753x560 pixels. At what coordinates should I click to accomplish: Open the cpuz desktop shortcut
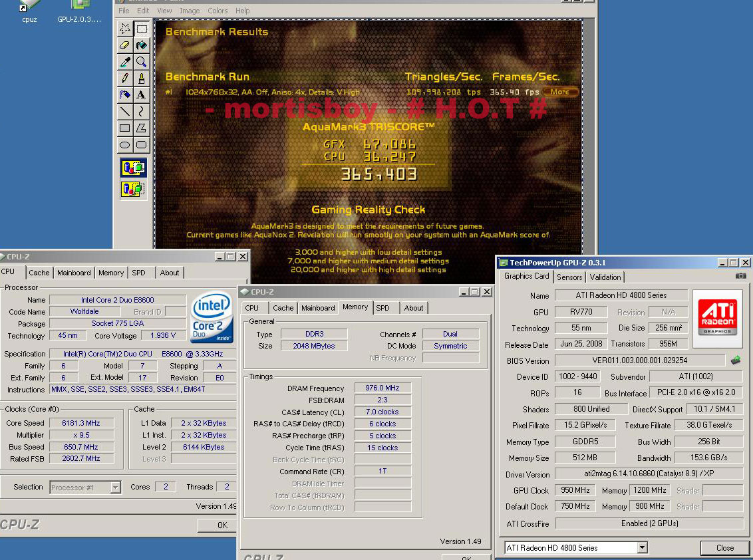[x=29, y=11]
